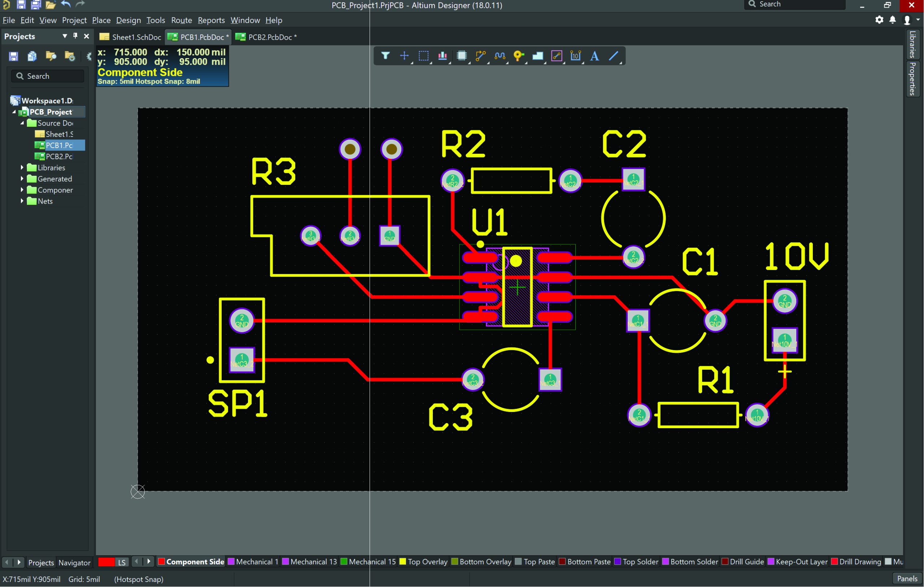Expand the Libraries folder in project tree
924x587 pixels.
tap(22, 168)
